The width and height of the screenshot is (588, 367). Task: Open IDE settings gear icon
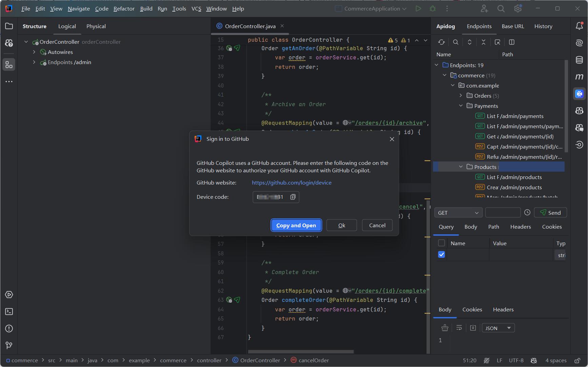coord(518,9)
